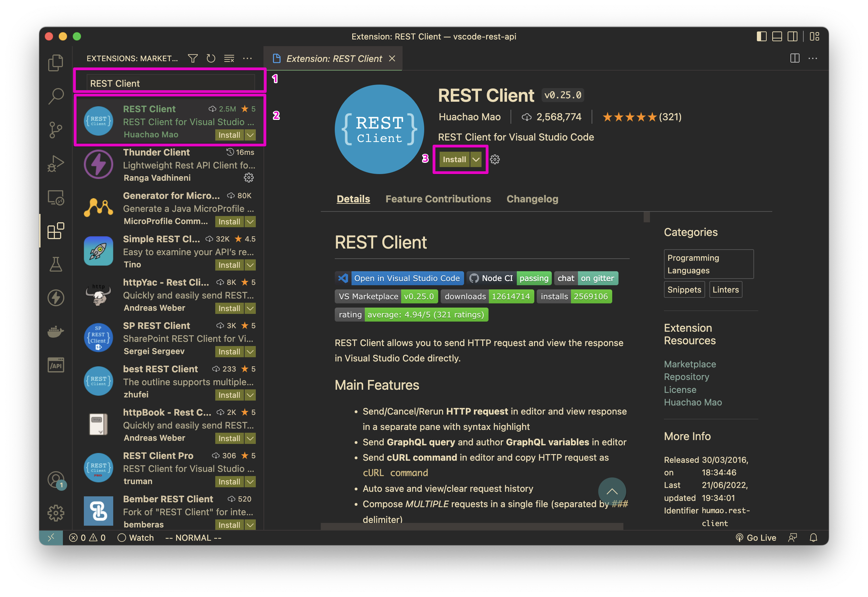This screenshot has height=597, width=868.
Task: Filter extensions with the funnel icon
Action: pyautogui.click(x=193, y=58)
